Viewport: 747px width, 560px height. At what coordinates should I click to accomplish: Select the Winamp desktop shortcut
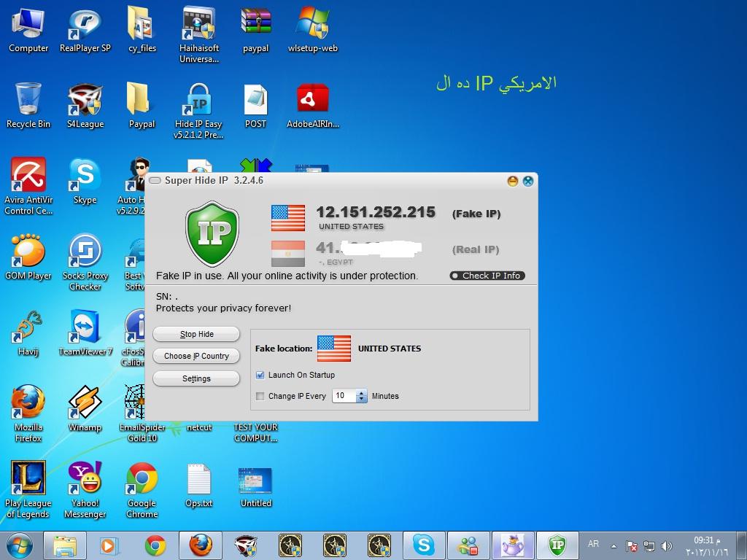tap(85, 408)
